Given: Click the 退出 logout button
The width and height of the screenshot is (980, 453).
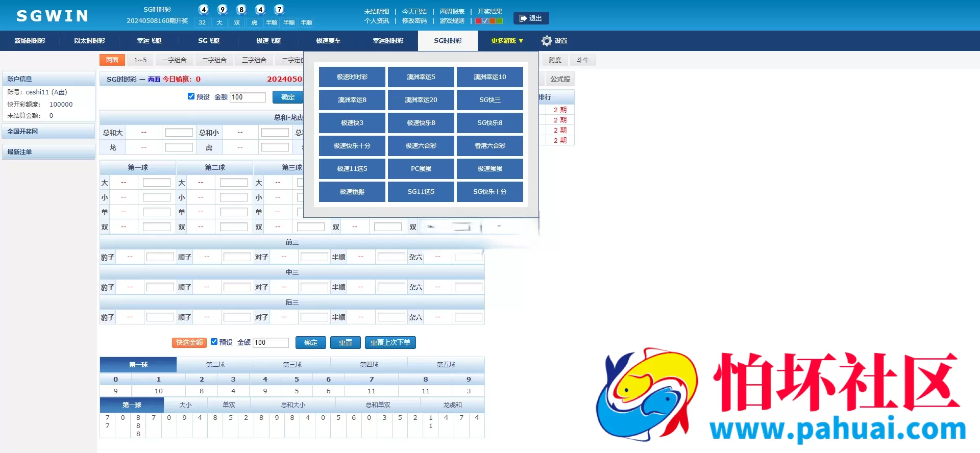Looking at the screenshot, I should pos(531,18).
